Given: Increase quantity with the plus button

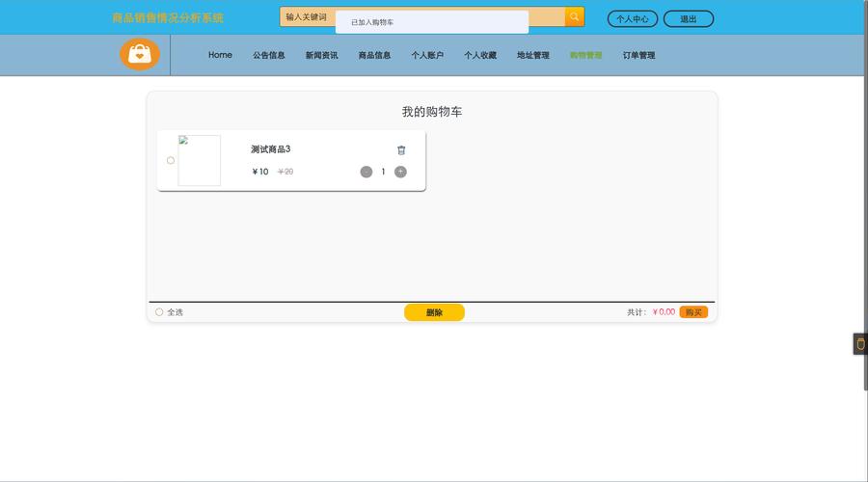Looking at the screenshot, I should [x=400, y=172].
